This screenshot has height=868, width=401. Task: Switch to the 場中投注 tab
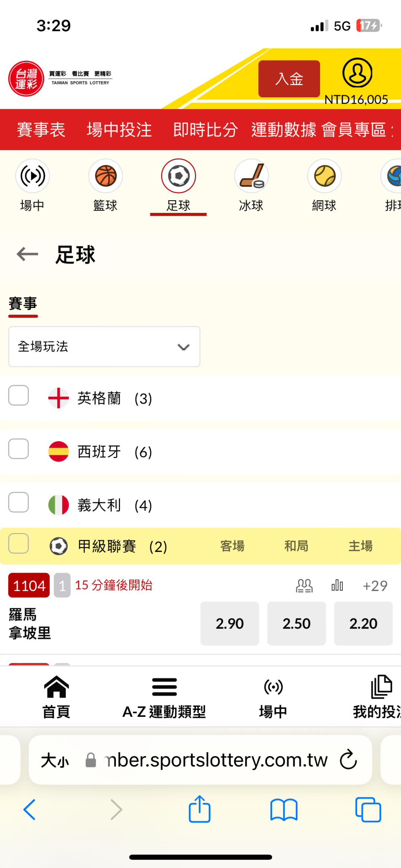[x=119, y=130]
